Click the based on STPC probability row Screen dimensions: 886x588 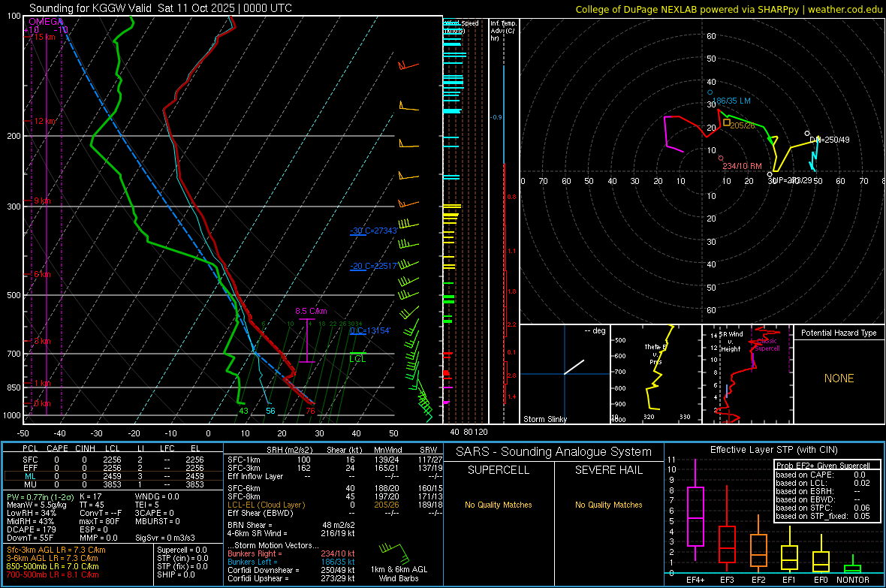[823, 508]
